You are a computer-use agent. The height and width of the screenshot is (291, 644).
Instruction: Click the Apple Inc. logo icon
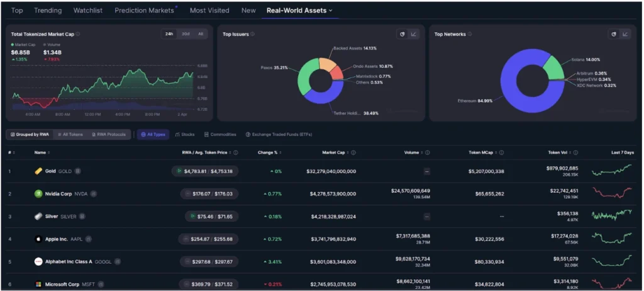[x=38, y=239]
